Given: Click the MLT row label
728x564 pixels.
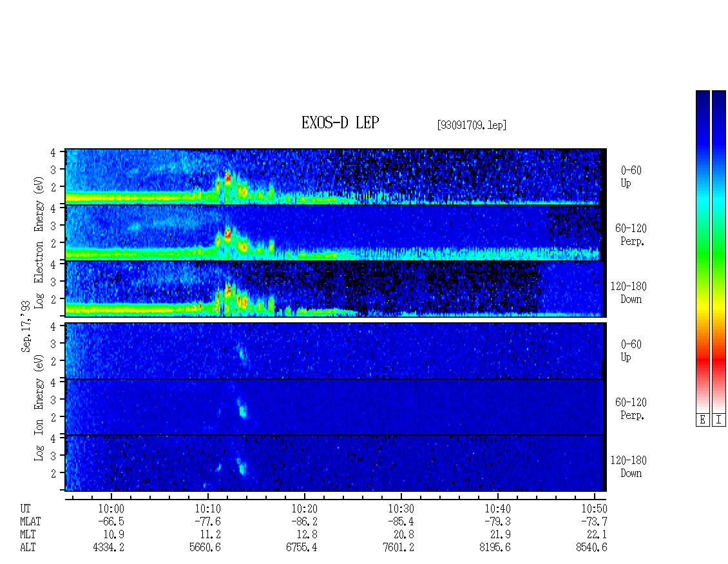Looking at the screenshot, I should (x=28, y=535).
